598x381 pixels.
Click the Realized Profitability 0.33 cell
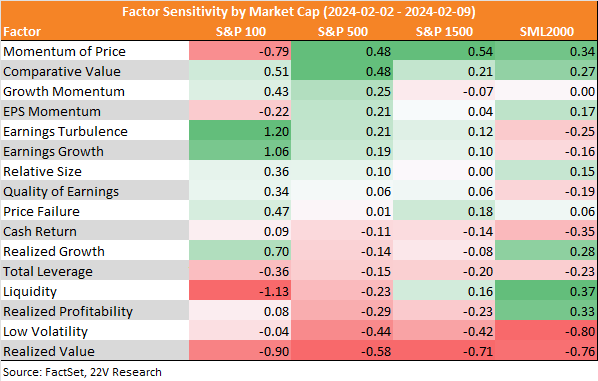(546, 310)
